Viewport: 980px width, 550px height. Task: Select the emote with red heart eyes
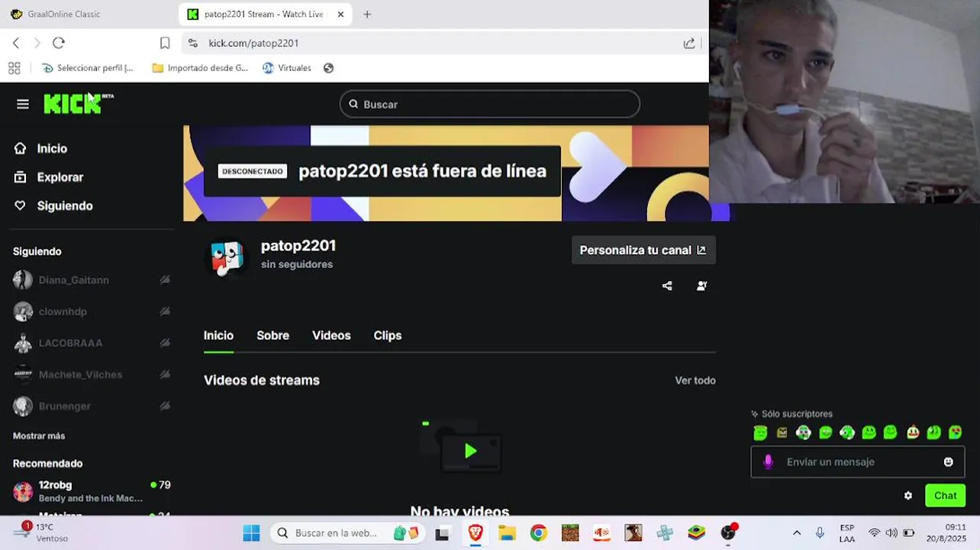[x=956, y=433]
